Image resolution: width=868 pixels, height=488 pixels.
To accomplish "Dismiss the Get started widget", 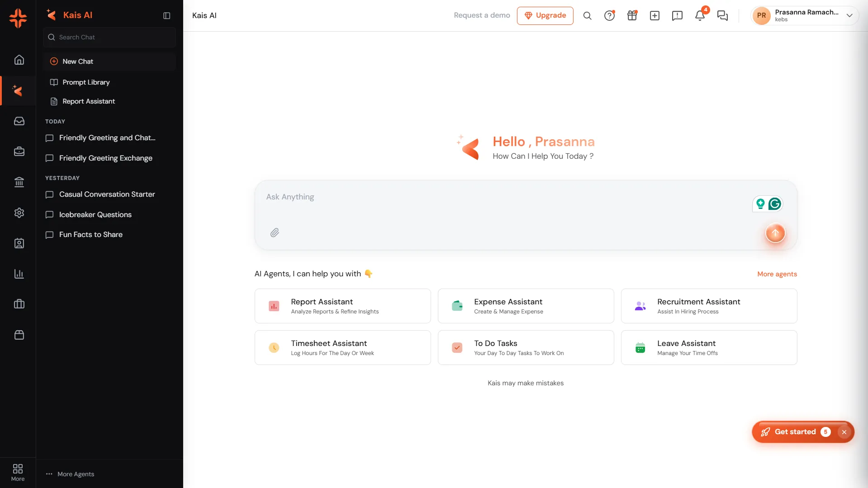I will coord(844,432).
